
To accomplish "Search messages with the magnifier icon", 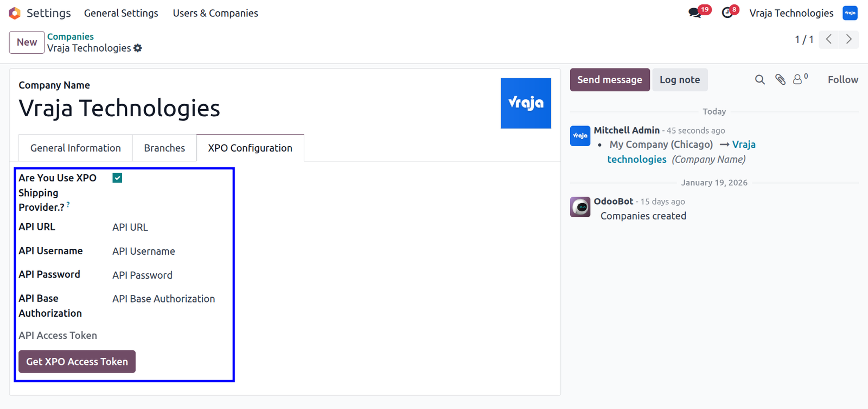I will point(759,80).
